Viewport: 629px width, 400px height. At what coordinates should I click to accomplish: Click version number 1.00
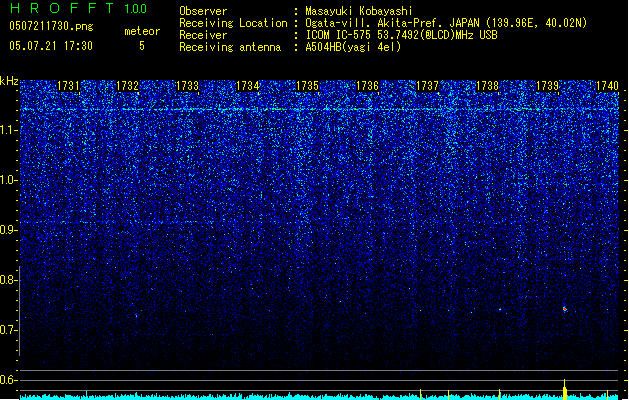click(x=136, y=9)
